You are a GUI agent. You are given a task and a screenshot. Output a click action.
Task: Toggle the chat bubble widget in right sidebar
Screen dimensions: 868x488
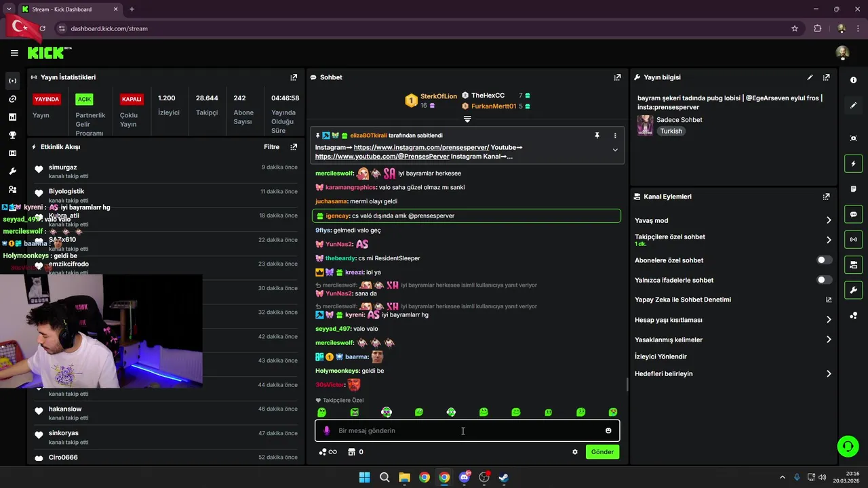coord(853,214)
